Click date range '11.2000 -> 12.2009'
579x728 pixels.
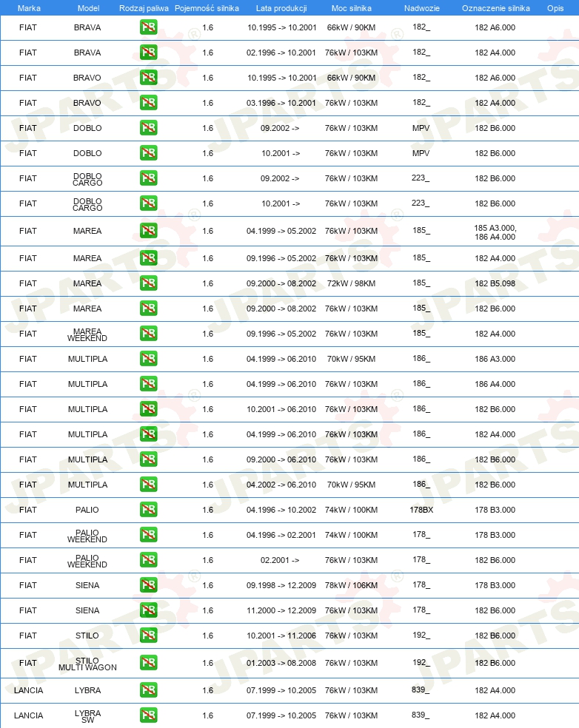pos(281,610)
